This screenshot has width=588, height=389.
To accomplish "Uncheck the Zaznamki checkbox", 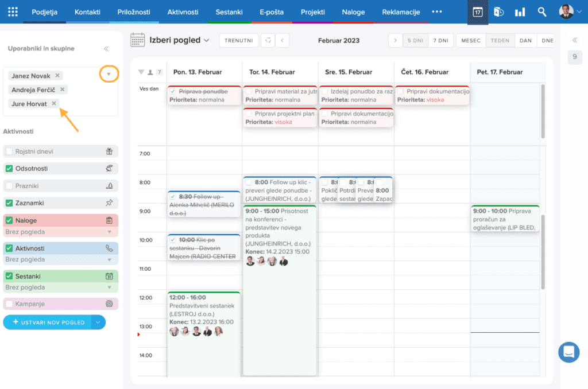I will click(x=9, y=203).
